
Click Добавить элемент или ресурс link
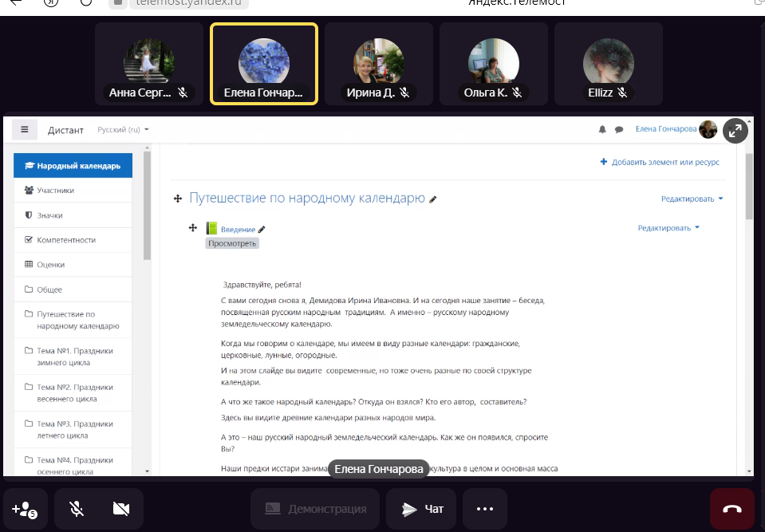pyautogui.click(x=660, y=163)
